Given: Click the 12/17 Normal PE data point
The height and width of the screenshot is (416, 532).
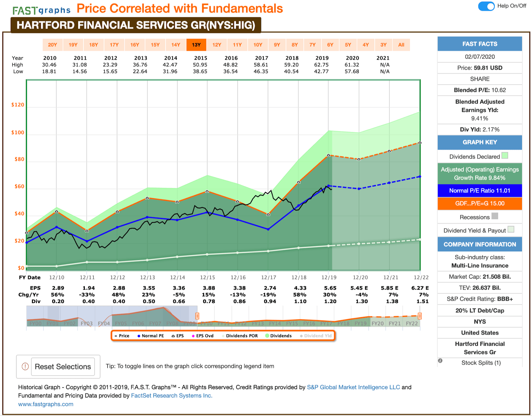Looking at the screenshot, I should tap(268, 229).
